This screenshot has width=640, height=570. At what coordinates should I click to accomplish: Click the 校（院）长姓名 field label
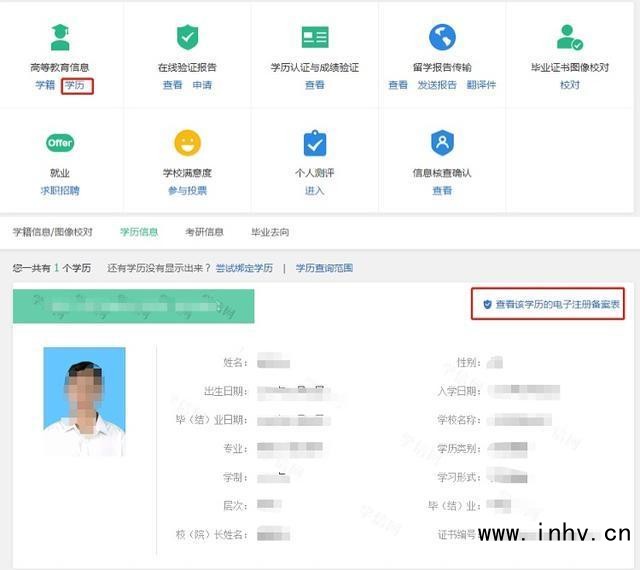(x=212, y=534)
